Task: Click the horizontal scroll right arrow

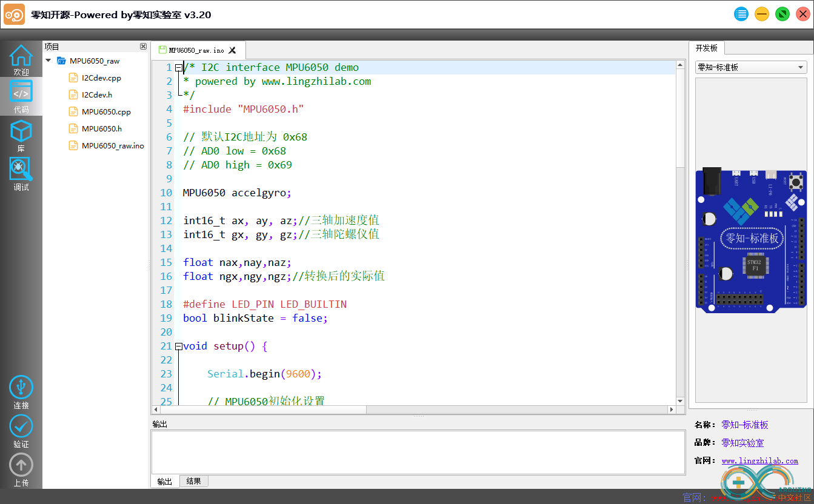Action: [671, 410]
